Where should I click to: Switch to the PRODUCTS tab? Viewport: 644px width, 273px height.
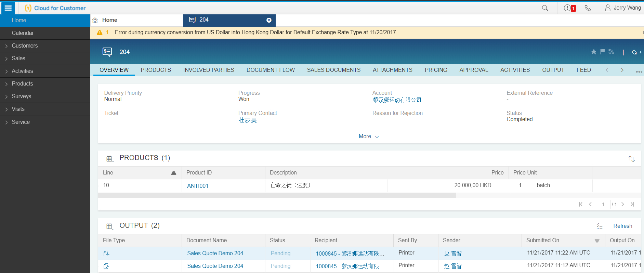(x=156, y=70)
